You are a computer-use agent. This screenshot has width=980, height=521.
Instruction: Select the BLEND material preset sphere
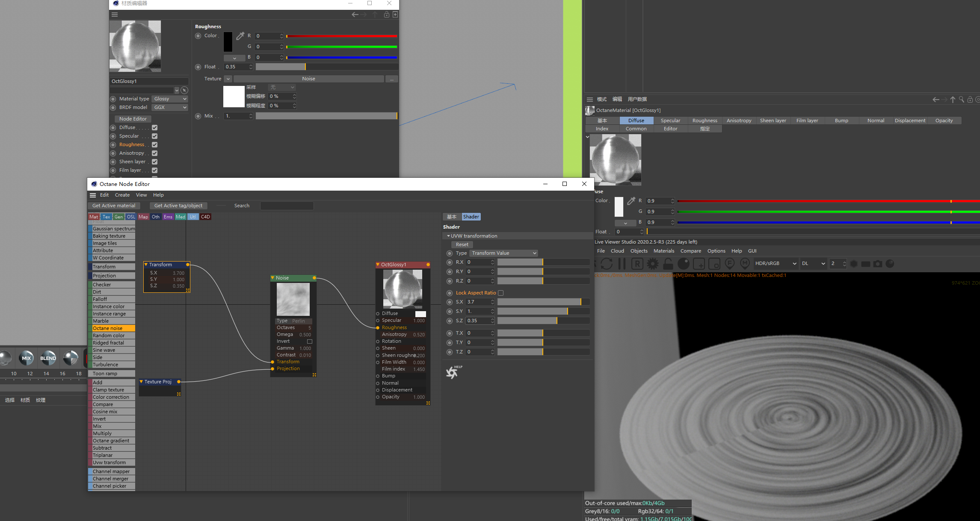(x=48, y=358)
